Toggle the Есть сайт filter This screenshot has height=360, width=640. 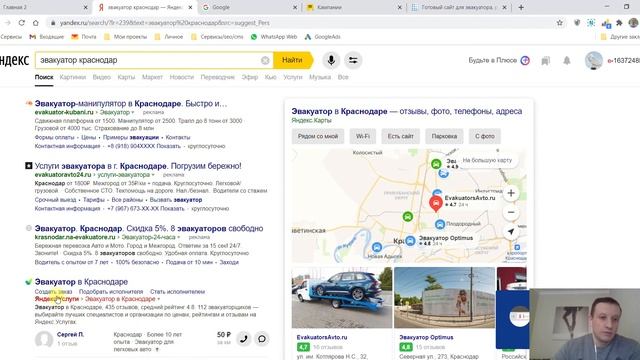point(400,136)
